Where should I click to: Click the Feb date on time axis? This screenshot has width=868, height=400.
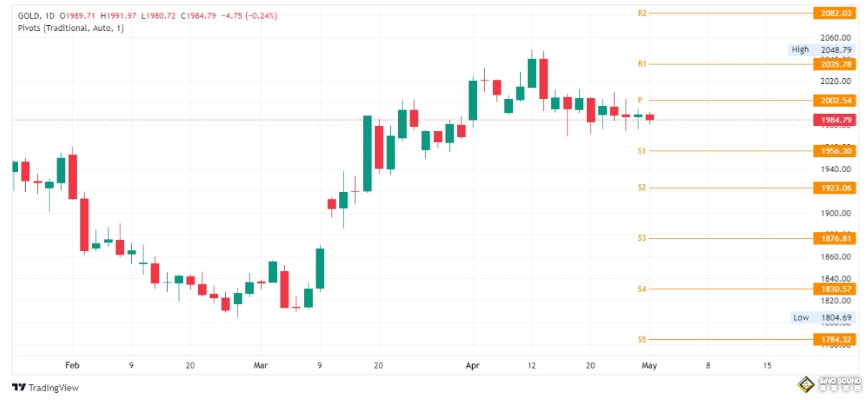tap(71, 365)
